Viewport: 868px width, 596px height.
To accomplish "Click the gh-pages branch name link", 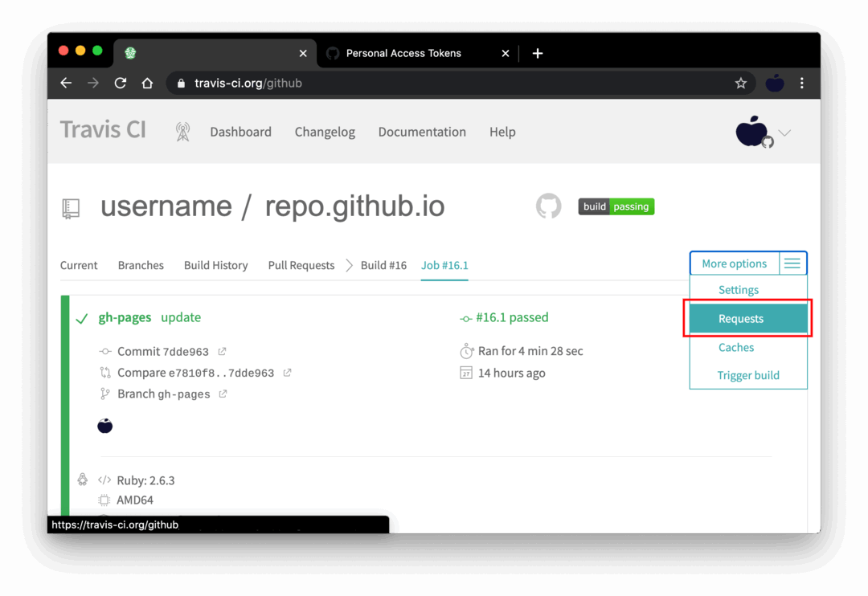I will click(x=125, y=317).
